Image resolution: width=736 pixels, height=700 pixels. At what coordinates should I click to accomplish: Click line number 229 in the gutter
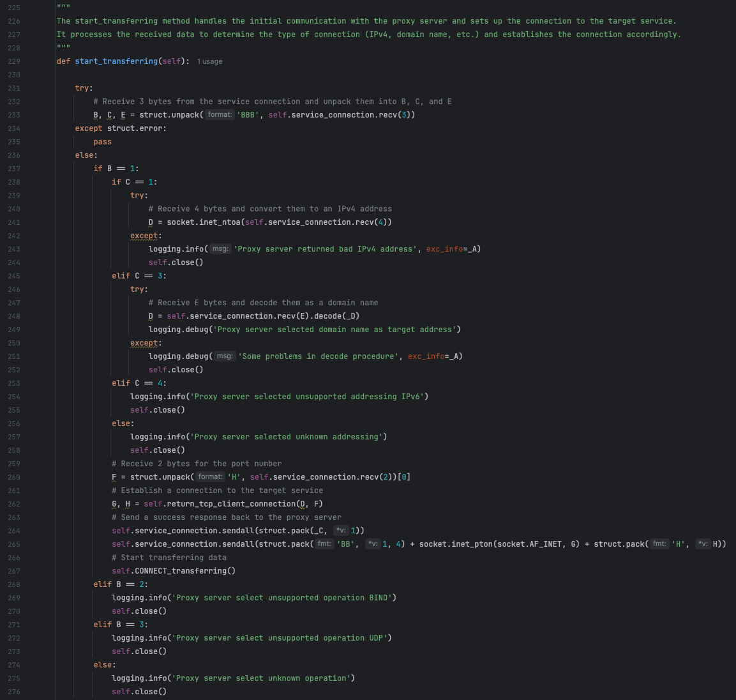(x=14, y=61)
